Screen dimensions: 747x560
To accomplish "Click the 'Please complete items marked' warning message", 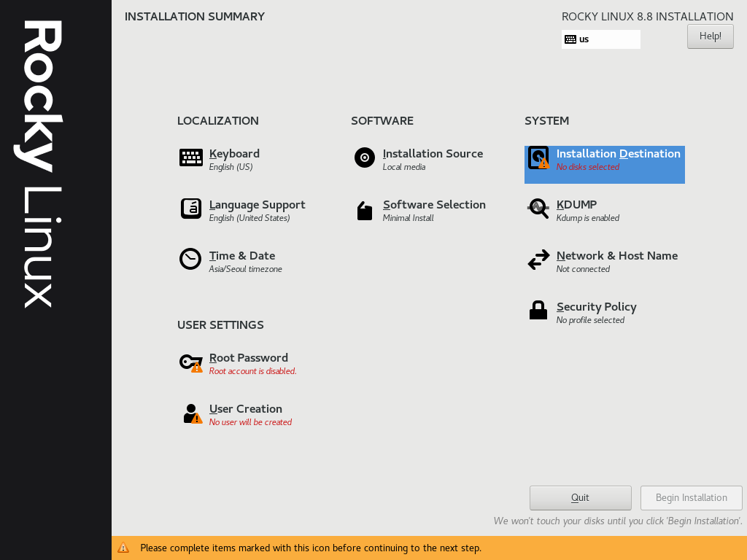I will point(311,548).
